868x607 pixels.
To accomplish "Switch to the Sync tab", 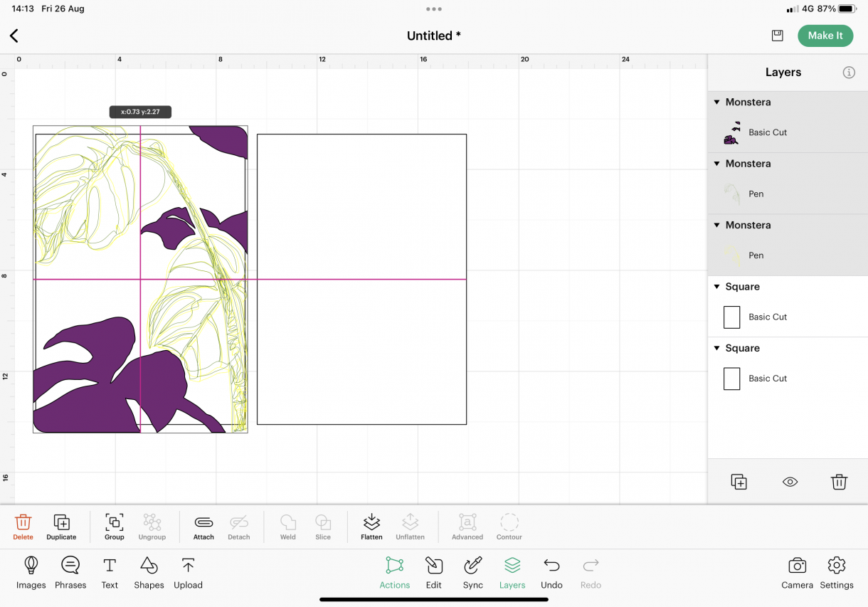I will click(x=473, y=574).
